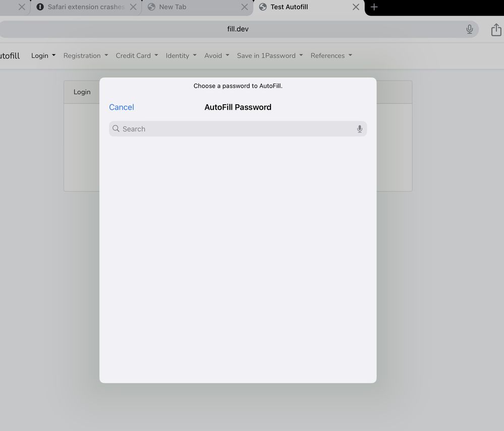Click the magnifying glass search icon
Image resolution: width=504 pixels, height=431 pixels.
coord(116,129)
